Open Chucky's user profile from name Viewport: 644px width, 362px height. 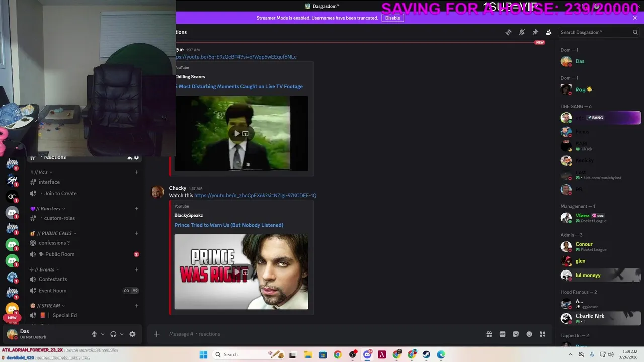177,188
